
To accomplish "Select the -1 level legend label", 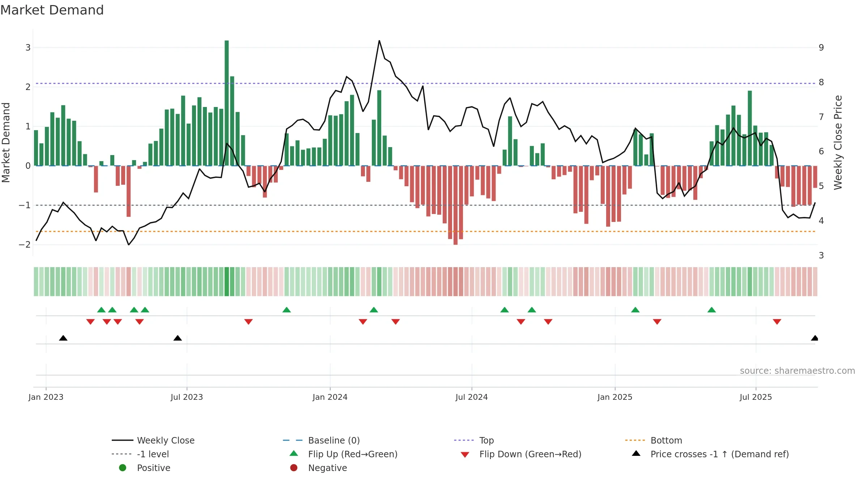I will pos(153,454).
